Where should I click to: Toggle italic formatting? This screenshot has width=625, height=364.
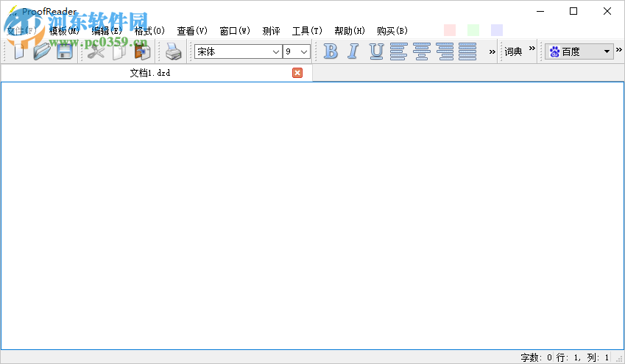[x=353, y=51]
